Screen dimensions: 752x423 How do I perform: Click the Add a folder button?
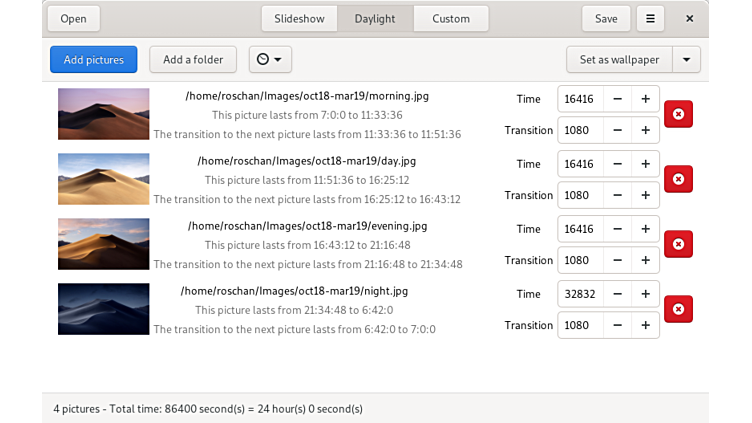point(193,59)
